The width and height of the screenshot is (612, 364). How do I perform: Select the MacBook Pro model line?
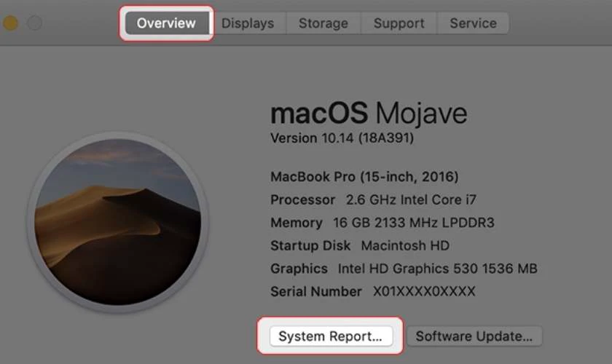(364, 177)
